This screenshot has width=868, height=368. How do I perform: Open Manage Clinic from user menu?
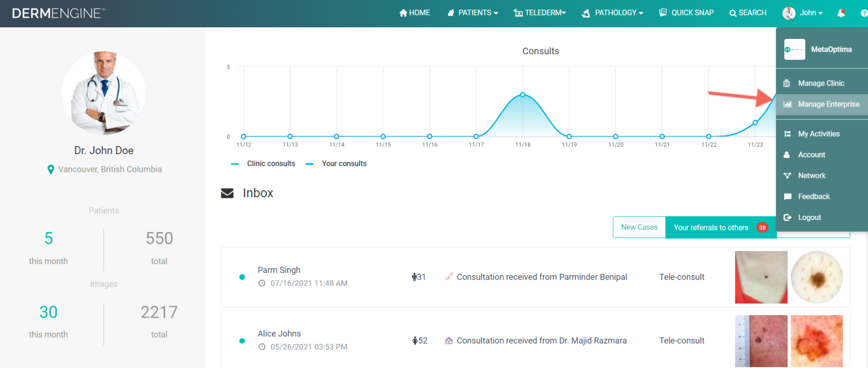[822, 83]
